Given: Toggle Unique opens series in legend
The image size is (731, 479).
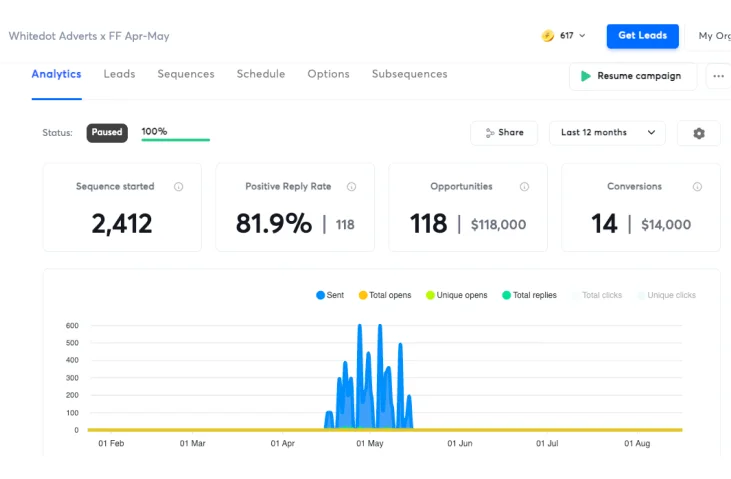Looking at the screenshot, I should [x=455, y=295].
